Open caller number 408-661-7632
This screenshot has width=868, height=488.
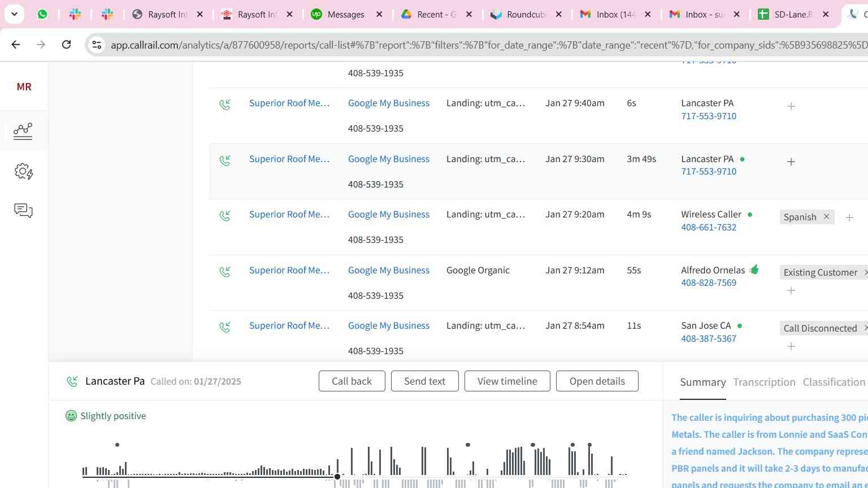(x=709, y=227)
